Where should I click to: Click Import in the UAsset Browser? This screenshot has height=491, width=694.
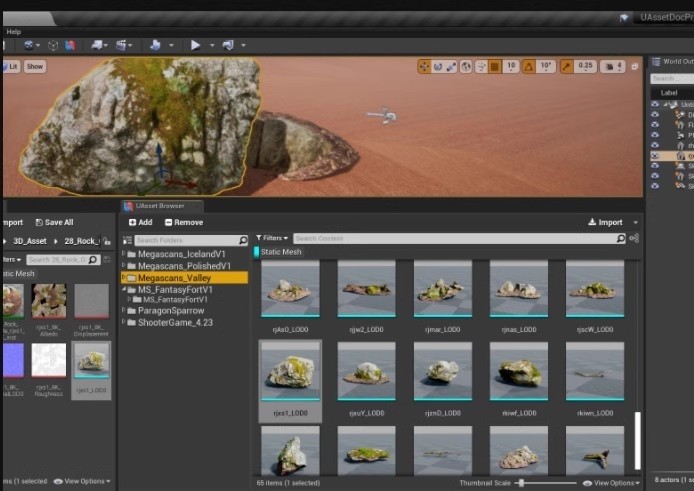coord(605,222)
